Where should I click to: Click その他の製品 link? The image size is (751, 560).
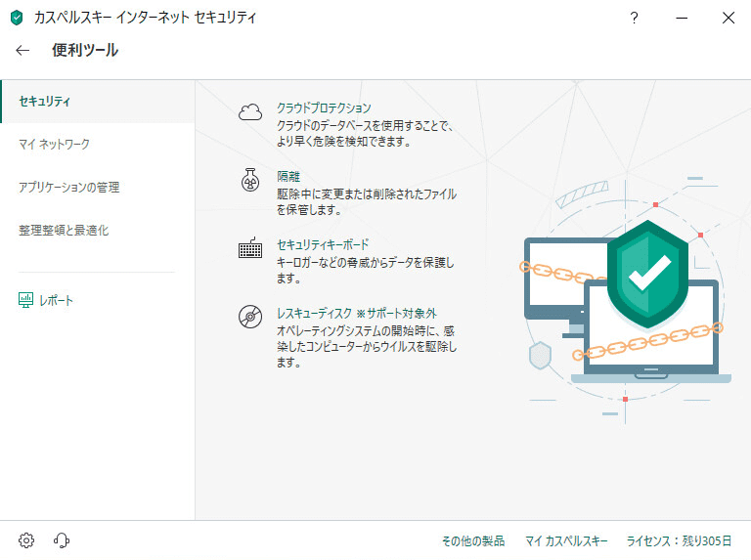click(x=473, y=540)
